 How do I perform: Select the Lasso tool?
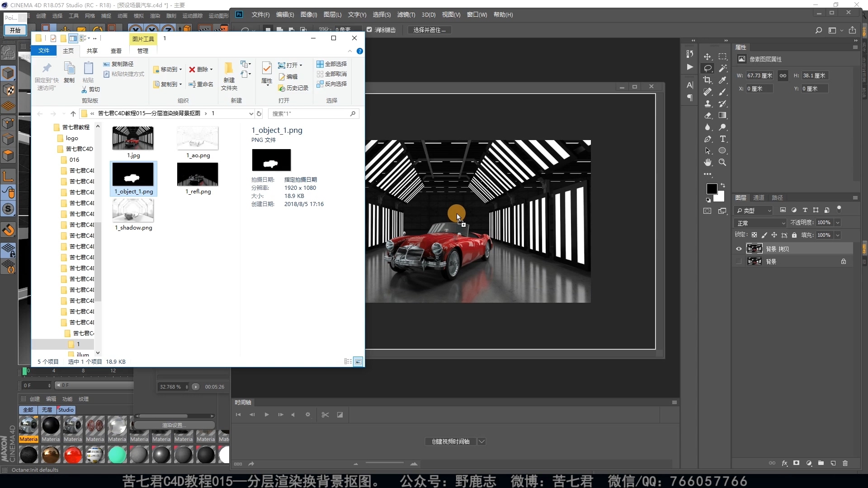(x=708, y=68)
